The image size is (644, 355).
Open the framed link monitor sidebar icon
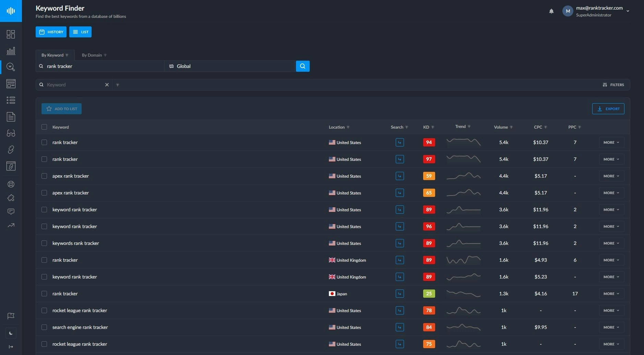11,166
